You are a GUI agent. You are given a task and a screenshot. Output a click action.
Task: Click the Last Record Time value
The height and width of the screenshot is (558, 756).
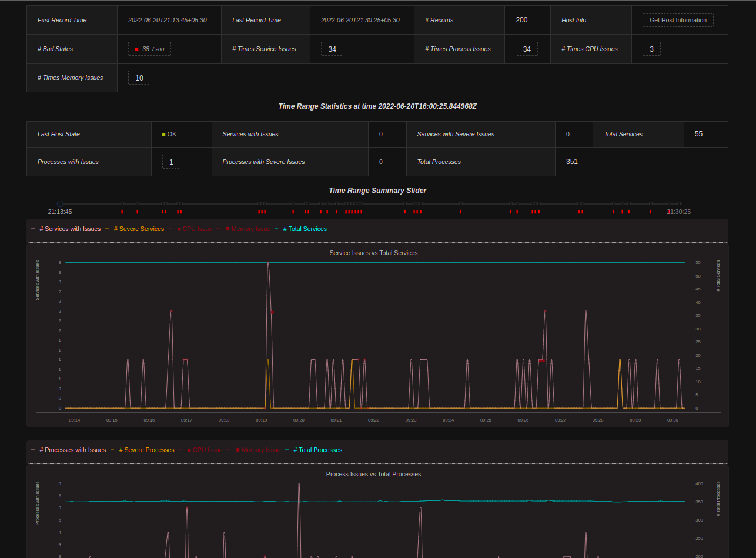360,20
